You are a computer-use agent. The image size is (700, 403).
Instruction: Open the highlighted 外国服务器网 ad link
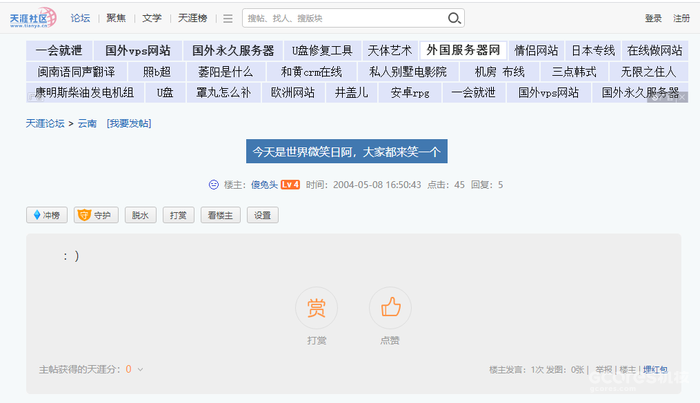click(463, 50)
